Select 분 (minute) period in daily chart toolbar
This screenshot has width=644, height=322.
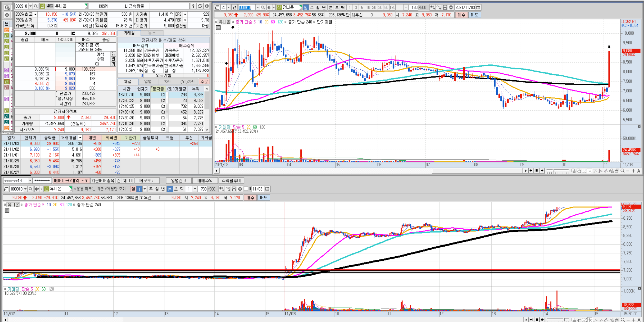tap(331, 7)
